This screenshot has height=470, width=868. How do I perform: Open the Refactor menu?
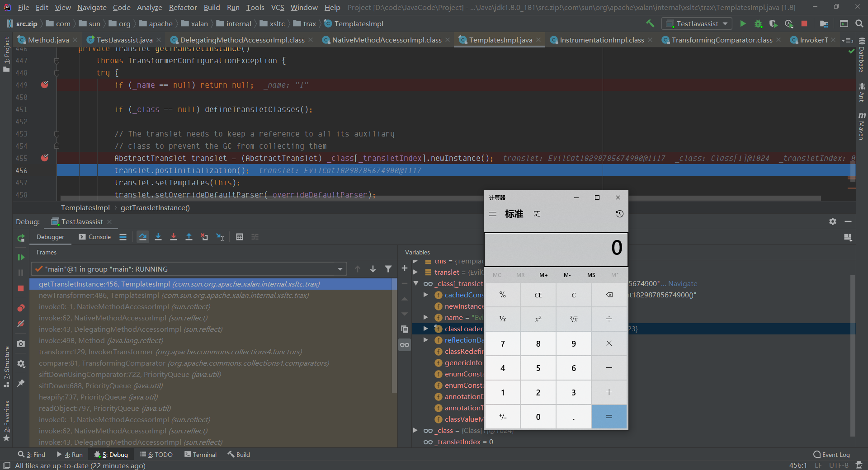pos(183,7)
